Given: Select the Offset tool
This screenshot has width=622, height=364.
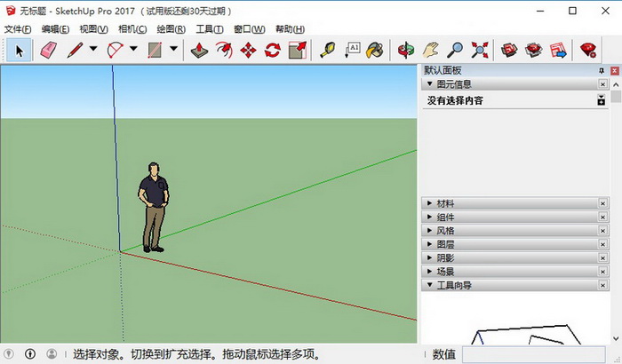Looking at the screenshot, I should coord(224,51).
